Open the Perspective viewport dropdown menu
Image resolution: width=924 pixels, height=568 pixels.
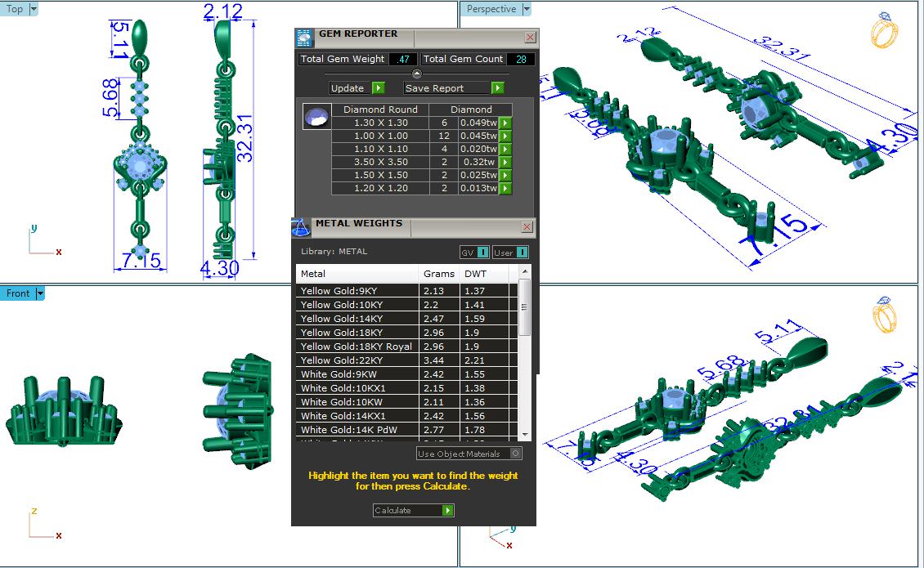click(x=527, y=9)
